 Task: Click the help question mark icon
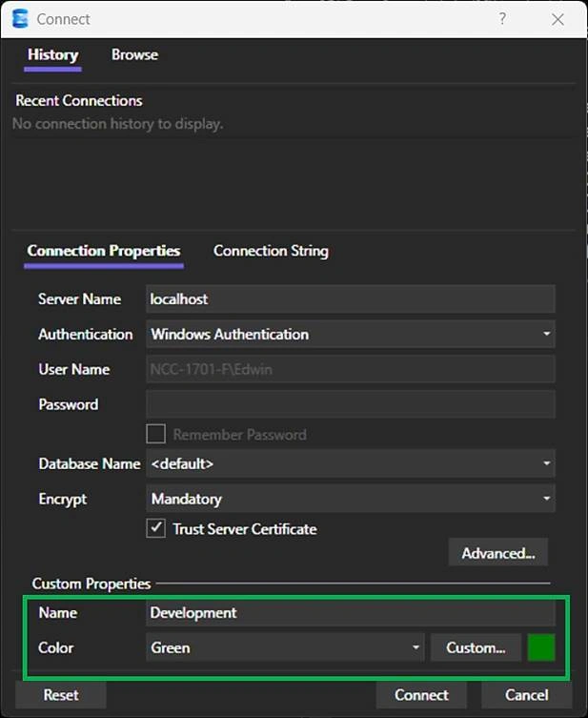click(x=502, y=19)
